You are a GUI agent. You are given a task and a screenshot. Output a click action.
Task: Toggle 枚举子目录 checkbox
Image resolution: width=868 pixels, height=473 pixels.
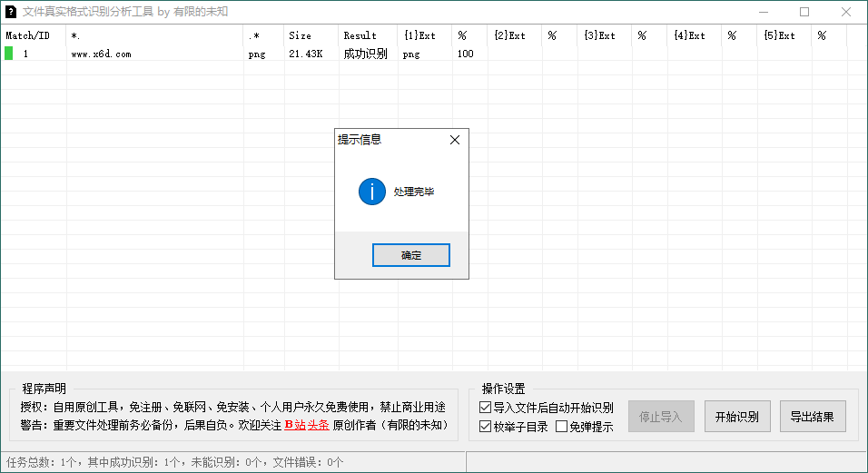[x=485, y=426]
